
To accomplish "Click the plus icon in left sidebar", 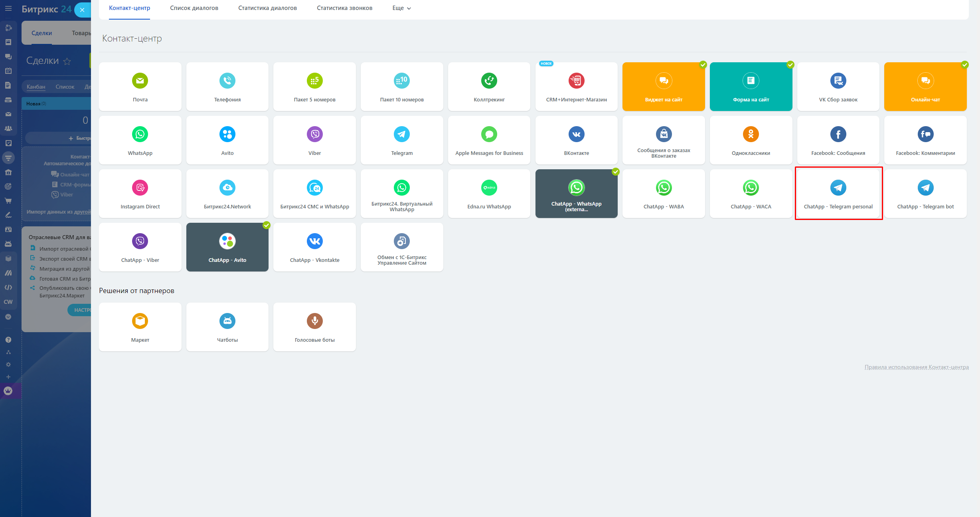I will click(8, 377).
